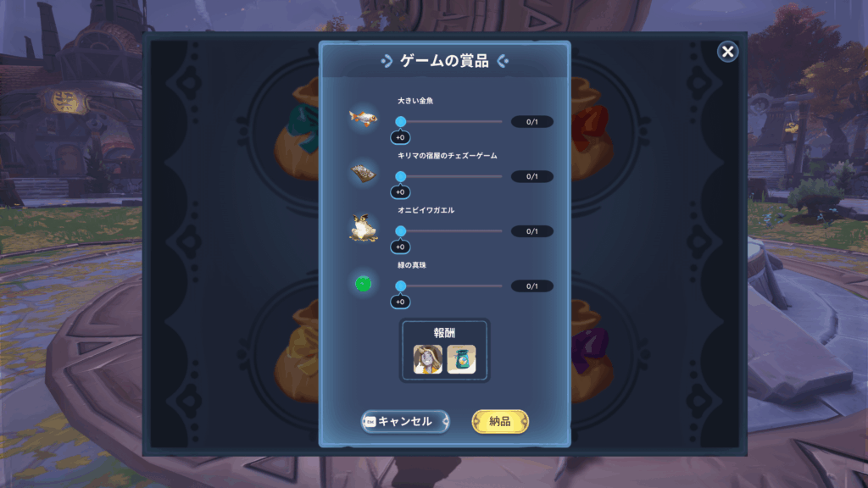868x488 pixels.
Task: Click the character portrait reward icon
Action: (427, 359)
